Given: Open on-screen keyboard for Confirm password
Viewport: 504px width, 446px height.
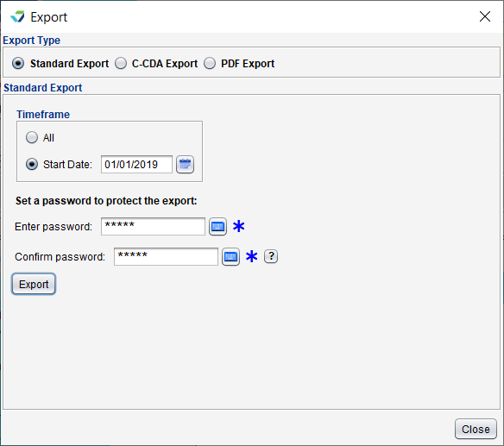Looking at the screenshot, I should (230, 257).
